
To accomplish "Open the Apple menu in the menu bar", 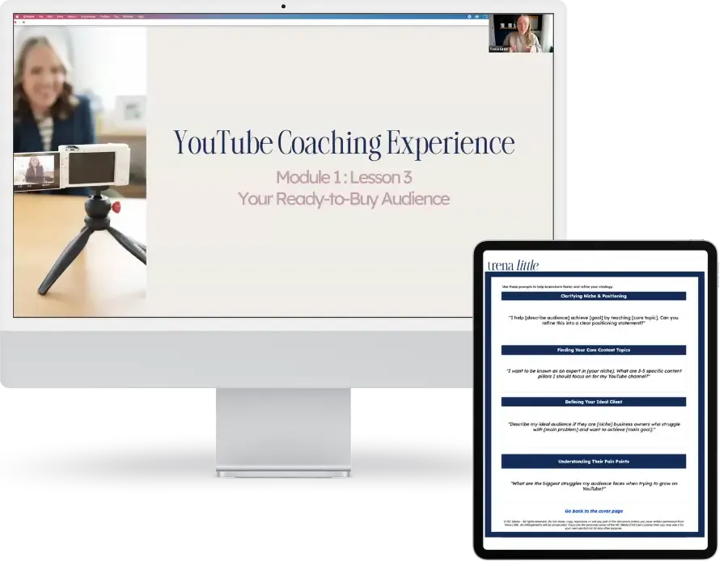I will (x=17, y=17).
